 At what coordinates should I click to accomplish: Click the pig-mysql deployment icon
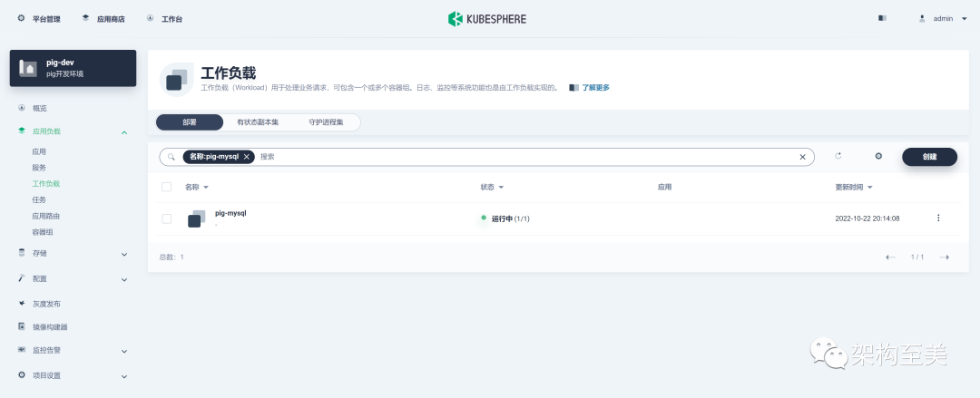click(x=196, y=218)
